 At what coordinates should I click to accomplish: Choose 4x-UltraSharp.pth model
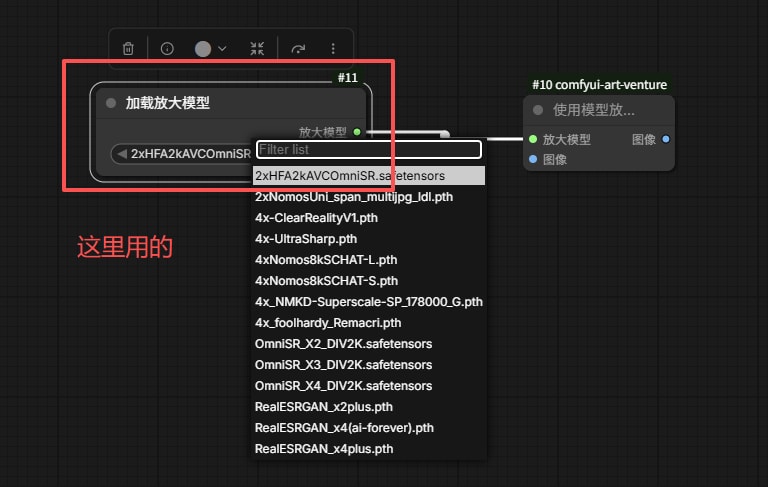tap(306, 239)
